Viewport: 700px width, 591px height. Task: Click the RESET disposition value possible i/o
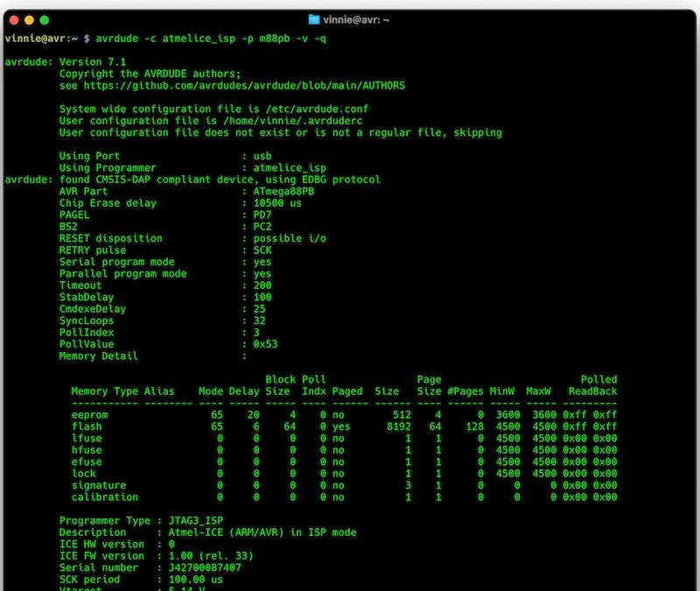[290, 238]
